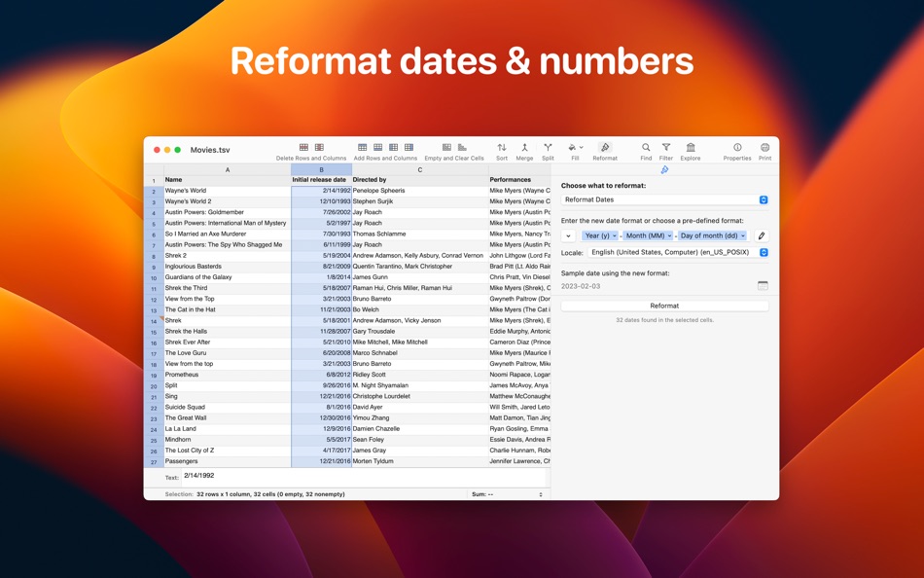924x578 pixels.
Task: Click the first Empty and Clear Cells icon
Action: [446, 148]
